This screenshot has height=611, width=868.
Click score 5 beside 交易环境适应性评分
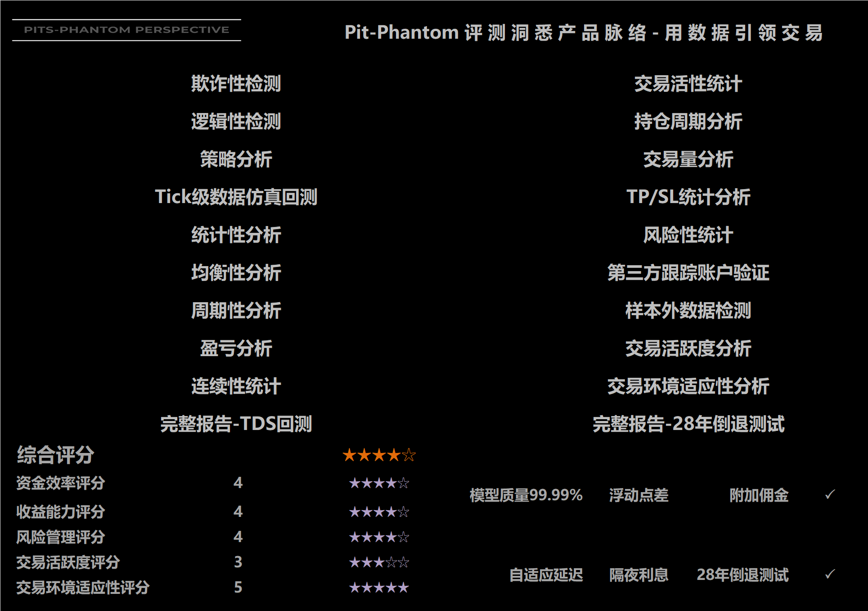coord(238,588)
